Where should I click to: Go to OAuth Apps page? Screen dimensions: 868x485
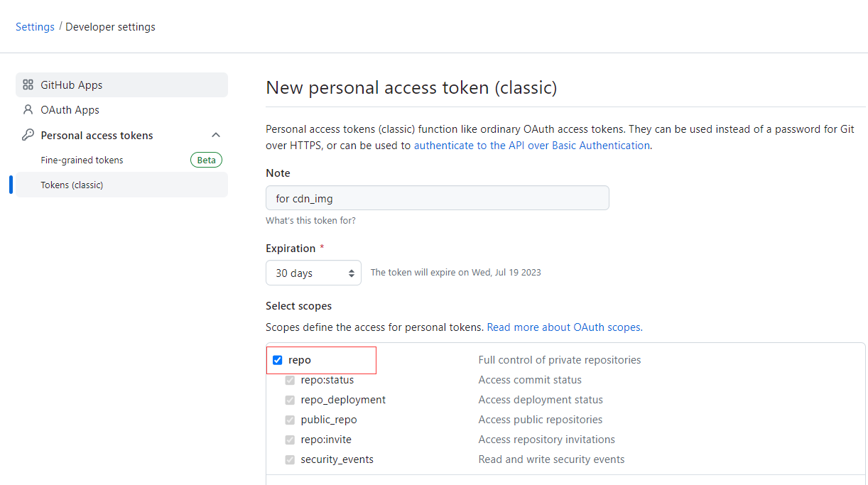point(70,110)
